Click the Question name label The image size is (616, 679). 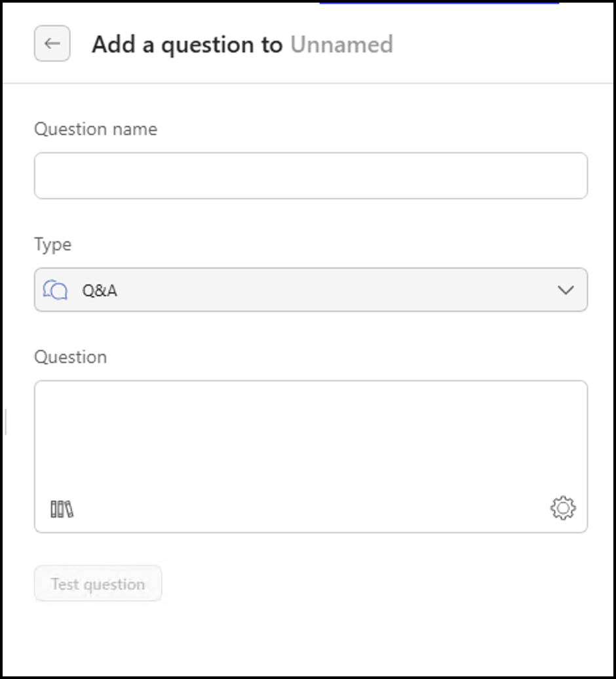tap(96, 129)
